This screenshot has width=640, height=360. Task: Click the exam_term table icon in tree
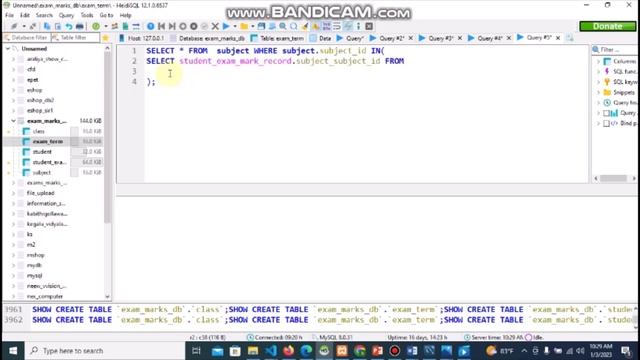coord(26,141)
